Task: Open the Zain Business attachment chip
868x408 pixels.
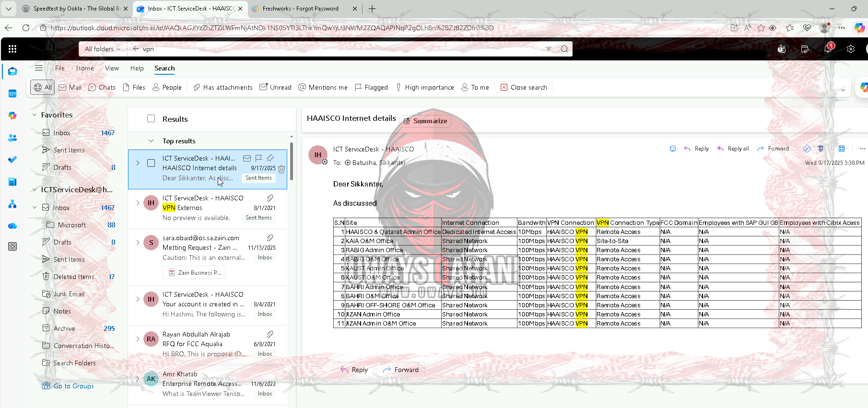Action: coord(194,273)
